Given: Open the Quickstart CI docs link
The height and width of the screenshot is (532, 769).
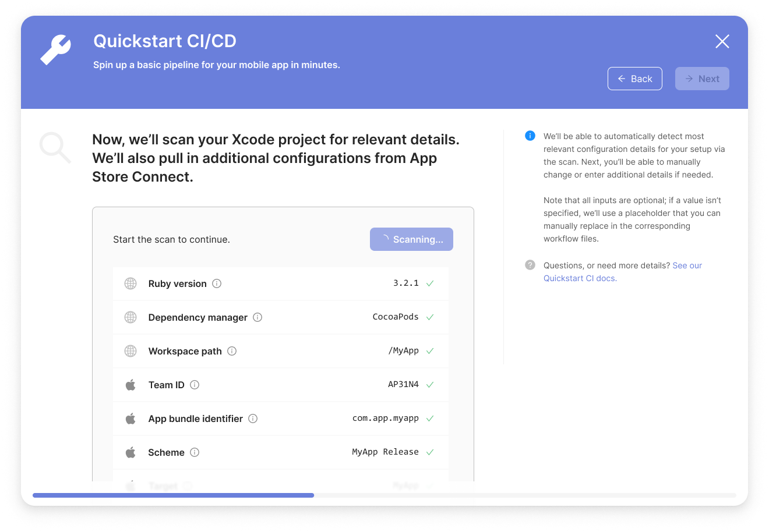Looking at the screenshot, I should click(580, 278).
